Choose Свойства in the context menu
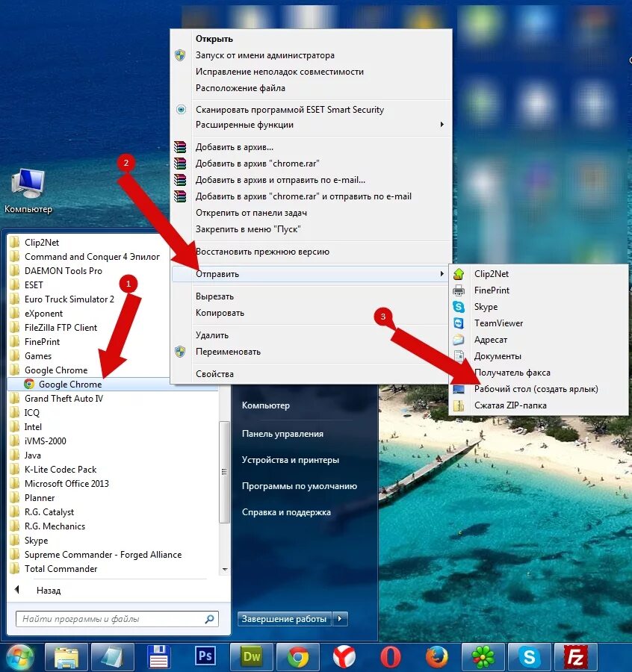This screenshot has height=672, width=632. point(214,374)
